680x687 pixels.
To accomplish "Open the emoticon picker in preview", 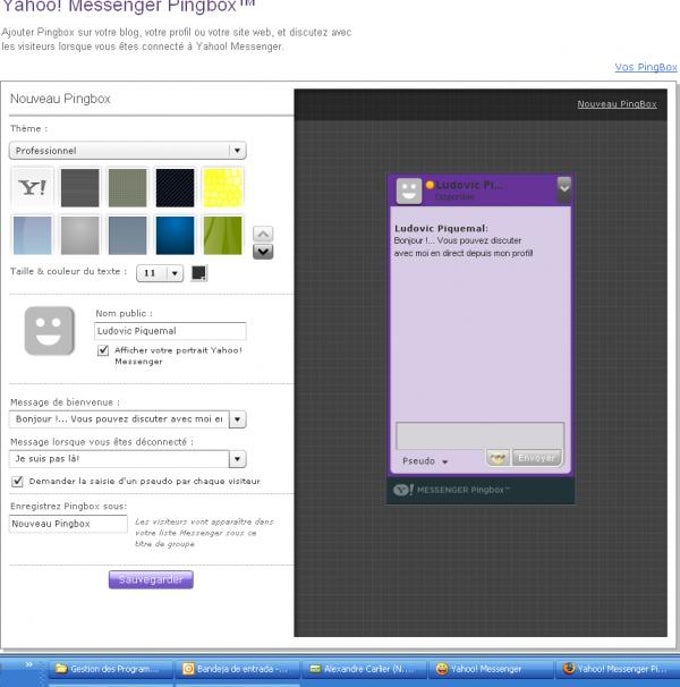I will click(498, 458).
